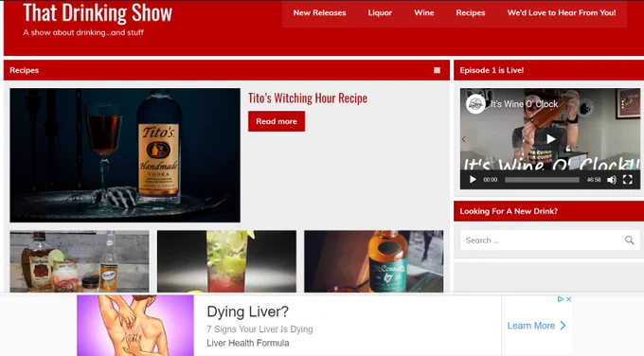Open the mojito glass recipe thumbnail

coord(226,261)
